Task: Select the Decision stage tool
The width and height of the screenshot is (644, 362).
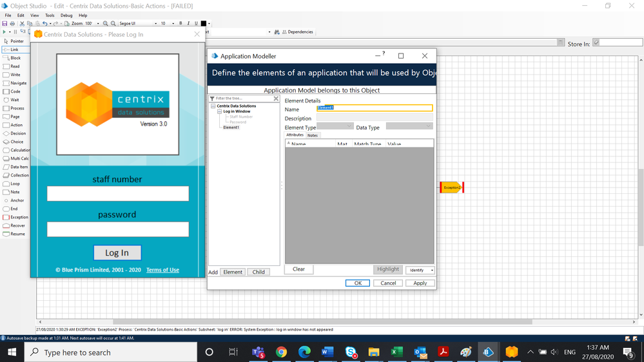Action: point(15,133)
